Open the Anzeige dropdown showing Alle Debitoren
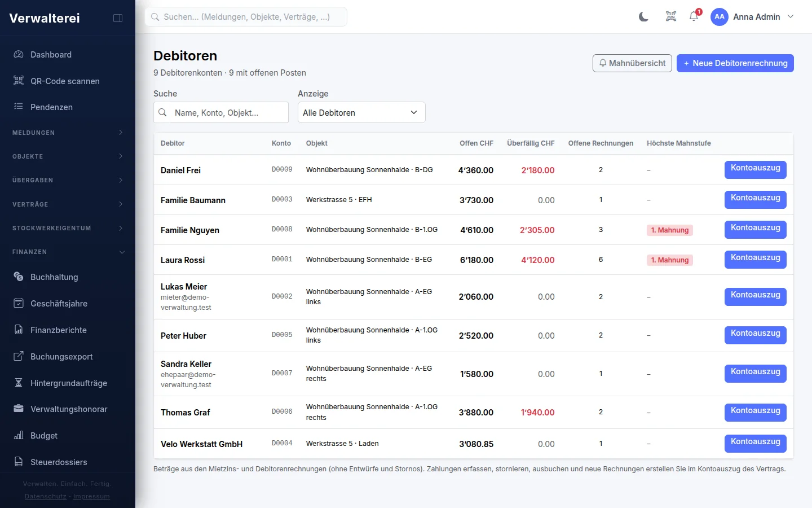 point(361,112)
